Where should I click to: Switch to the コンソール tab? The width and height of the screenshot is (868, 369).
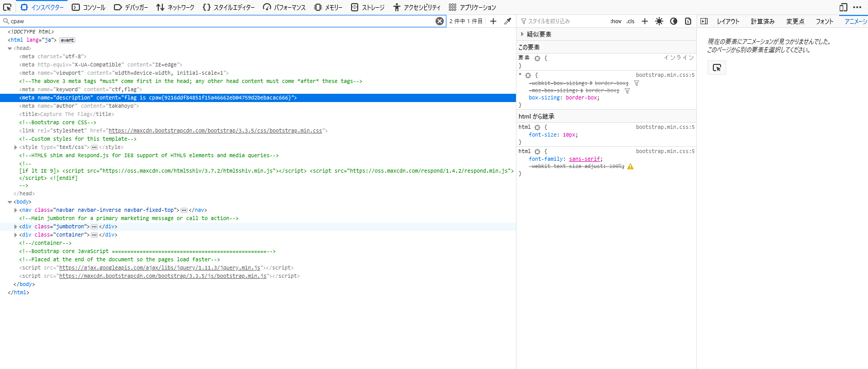pos(89,7)
